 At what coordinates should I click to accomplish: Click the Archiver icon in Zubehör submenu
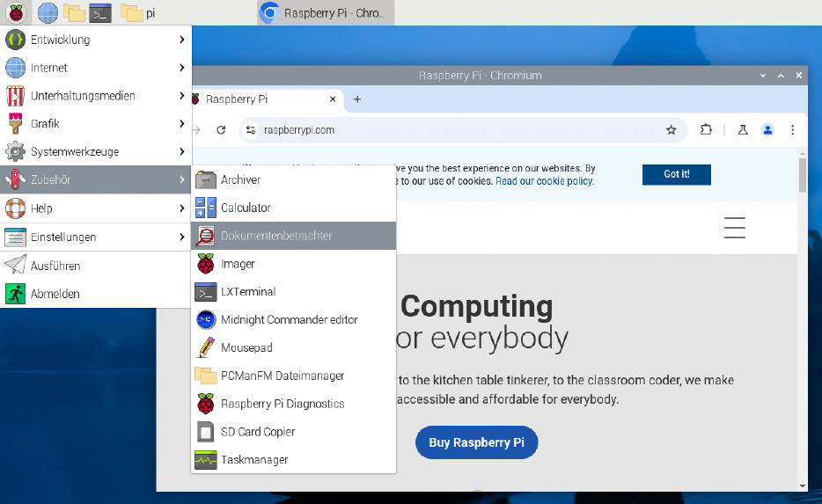206,179
